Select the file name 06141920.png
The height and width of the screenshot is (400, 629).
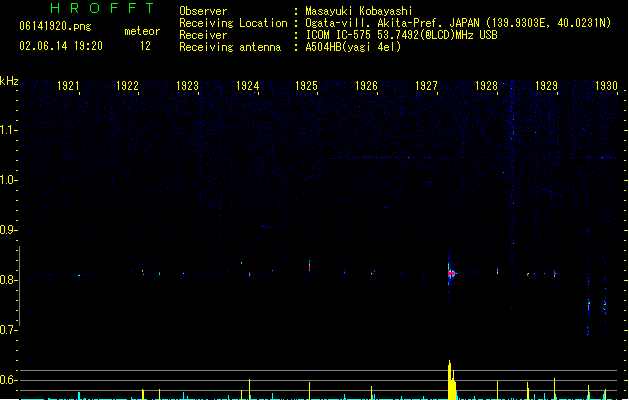[55, 26]
